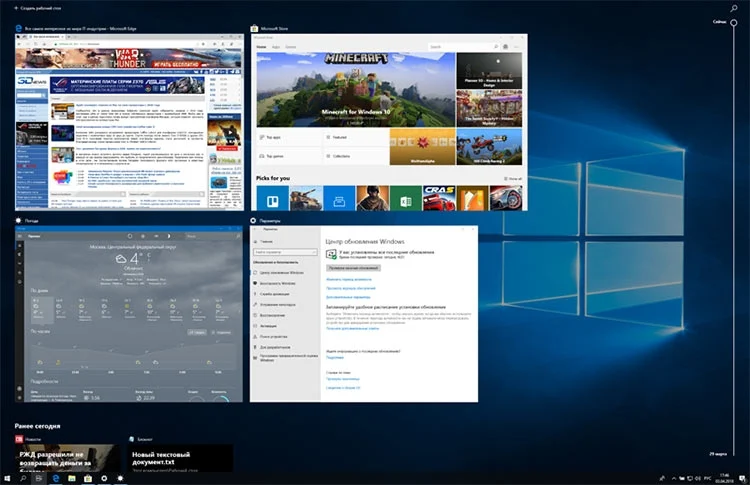Switch the РУС input language indicator
Viewport: 750px width, 485px height.
707,478
